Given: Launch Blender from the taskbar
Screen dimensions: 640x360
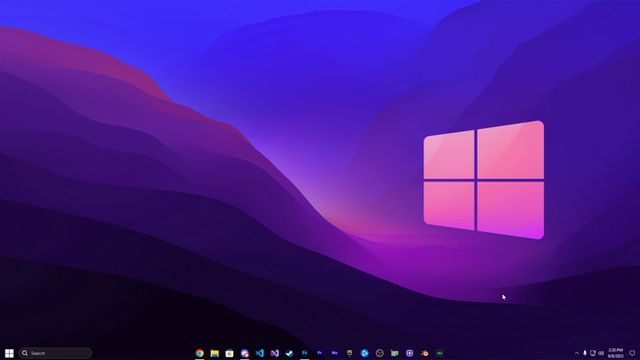Looking at the screenshot, I should click(x=424, y=353).
